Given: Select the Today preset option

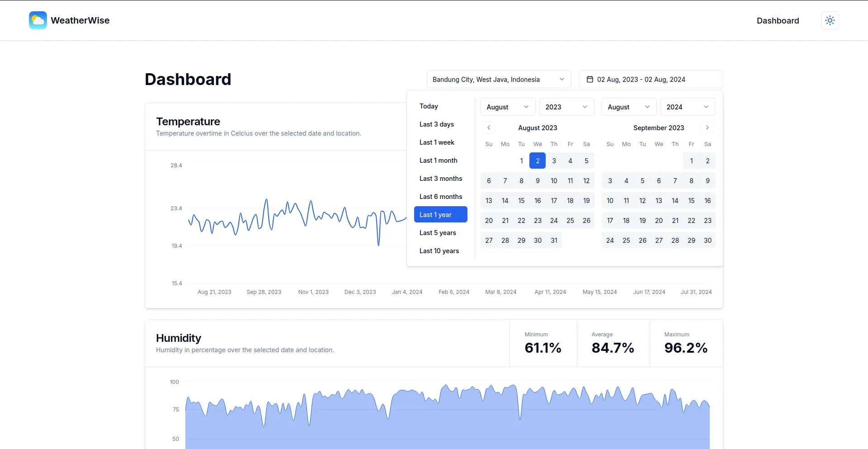Looking at the screenshot, I should (x=429, y=106).
